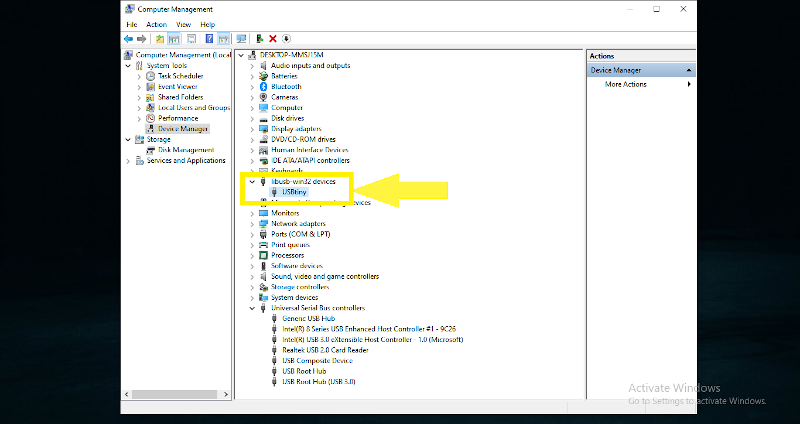
Task: Expand the Task Scheduler node
Action: click(x=139, y=76)
